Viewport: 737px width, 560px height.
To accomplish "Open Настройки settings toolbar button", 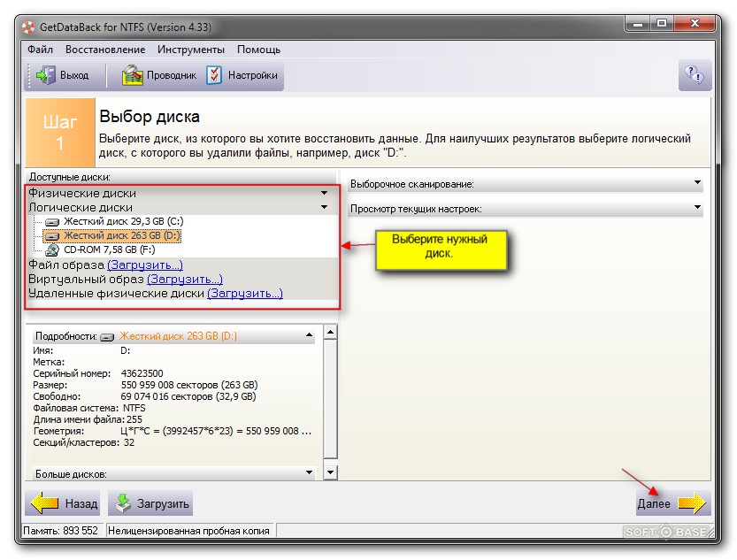I will (242, 75).
